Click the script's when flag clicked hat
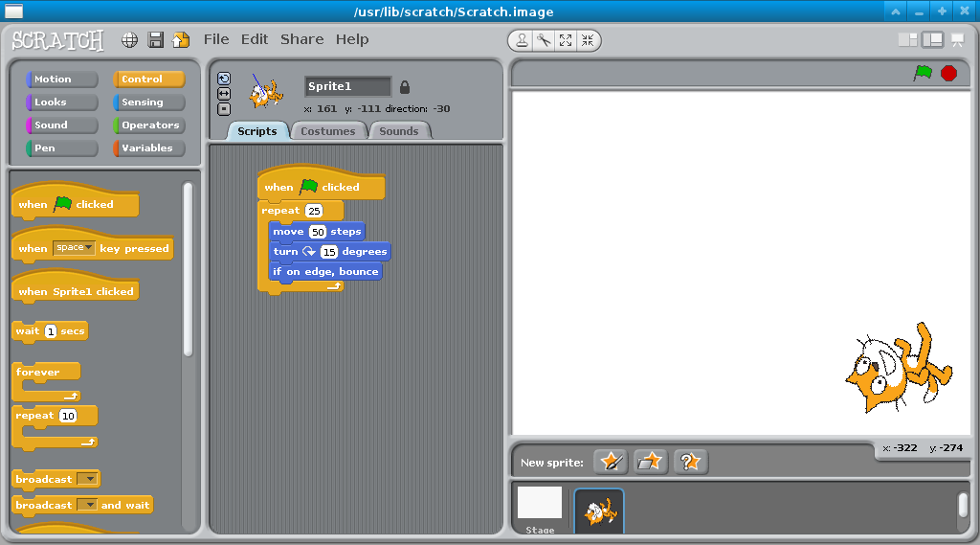The height and width of the screenshot is (545, 980). coord(321,184)
